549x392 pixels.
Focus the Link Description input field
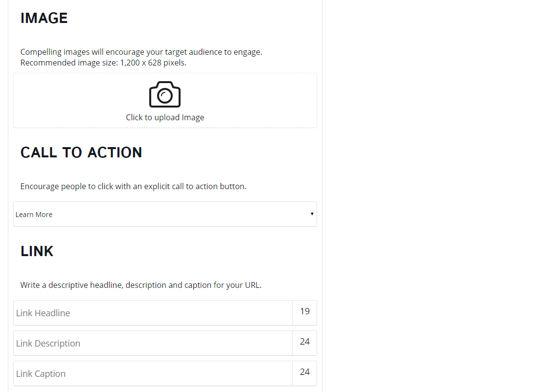click(x=153, y=343)
